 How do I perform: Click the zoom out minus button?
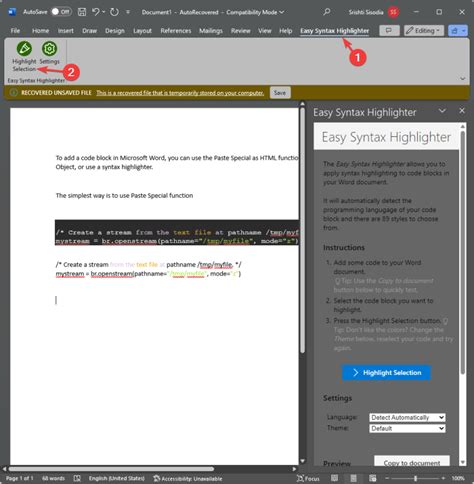(387, 478)
